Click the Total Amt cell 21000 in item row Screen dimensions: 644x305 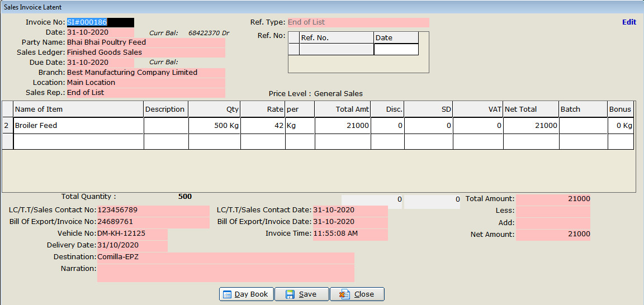(343, 126)
